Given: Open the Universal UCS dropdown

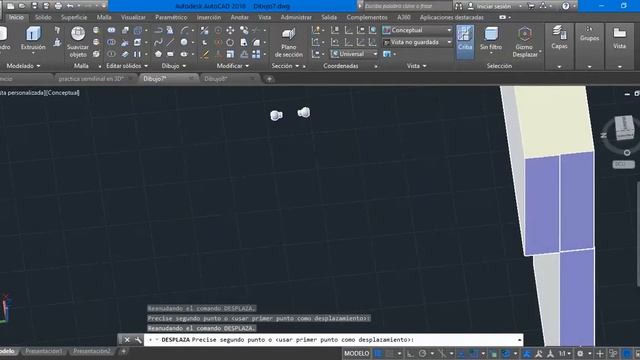Looking at the screenshot, I should (x=354, y=54).
